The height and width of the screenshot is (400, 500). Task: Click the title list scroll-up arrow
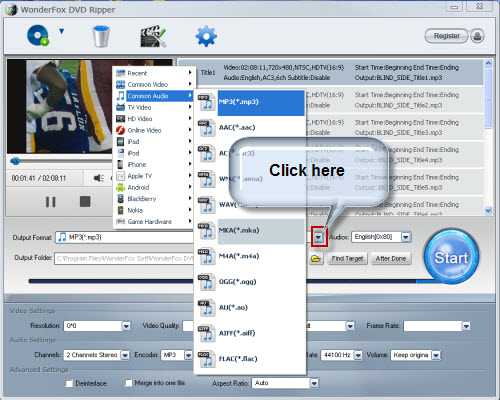pos(488,63)
